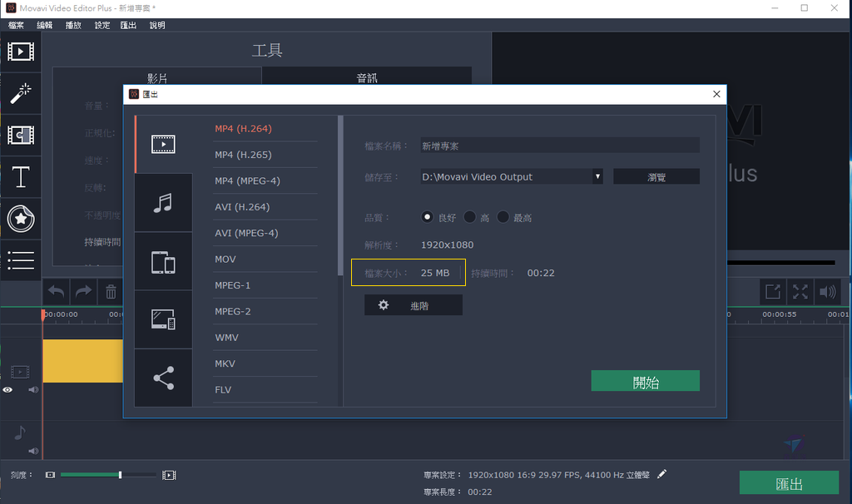Open the stickers star panel
Screen dimensions: 852x504
pyautogui.click(x=21, y=219)
